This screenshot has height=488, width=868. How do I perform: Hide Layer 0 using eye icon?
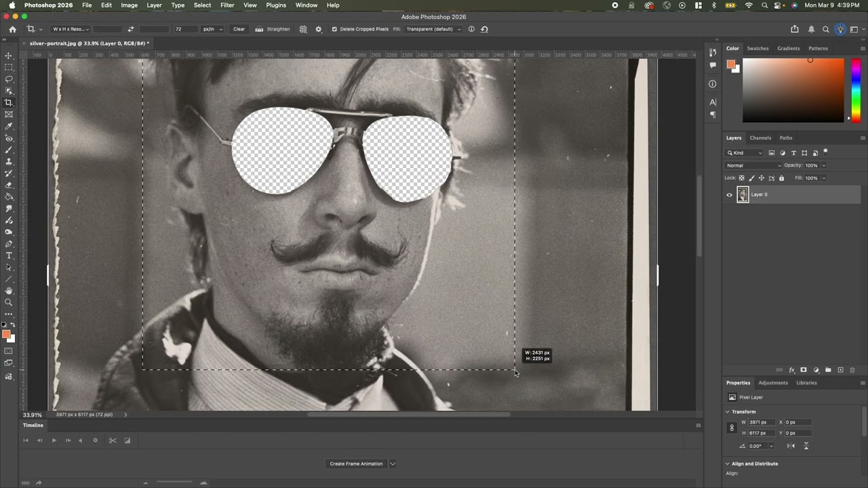[730, 195]
